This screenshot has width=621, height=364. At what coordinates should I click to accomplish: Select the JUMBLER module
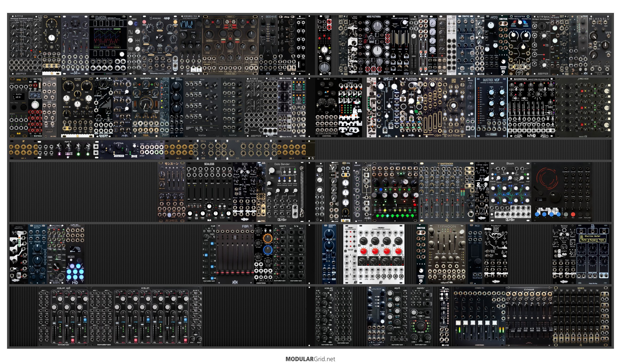[388, 107]
